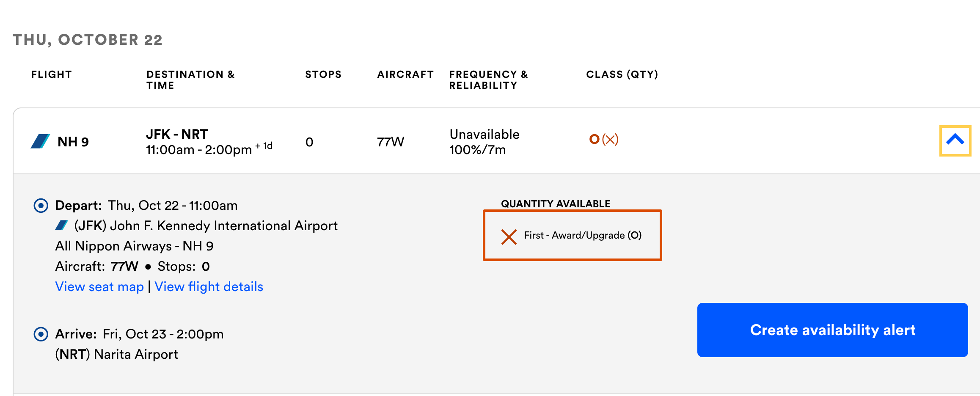Click the Depart circle marker icon
This screenshot has width=980, height=396.
pos(41,206)
